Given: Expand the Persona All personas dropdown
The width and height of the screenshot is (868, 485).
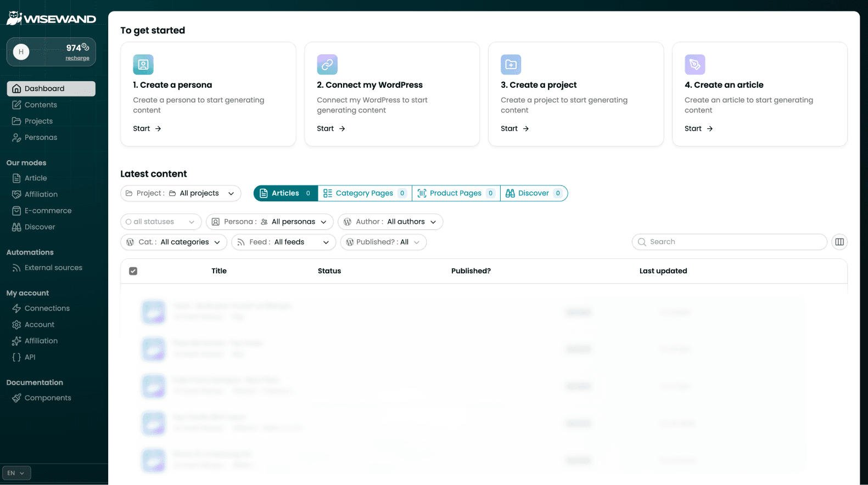Looking at the screenshot, I should point(270,222).
